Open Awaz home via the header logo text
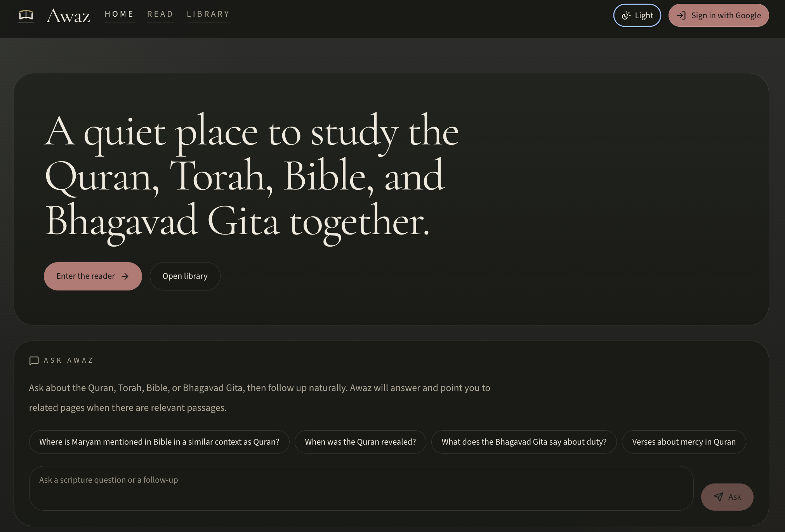 click(68, 16)
